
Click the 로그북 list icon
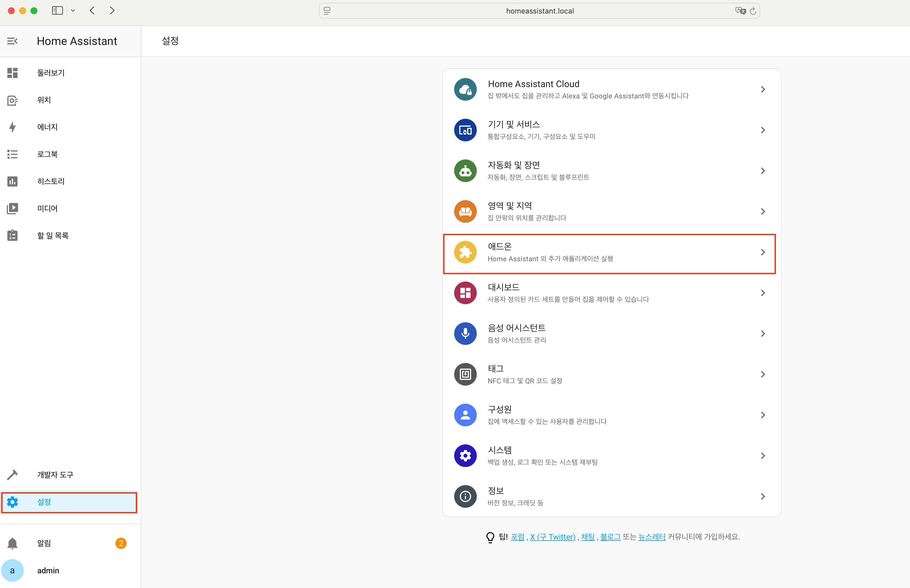point(12,154)
